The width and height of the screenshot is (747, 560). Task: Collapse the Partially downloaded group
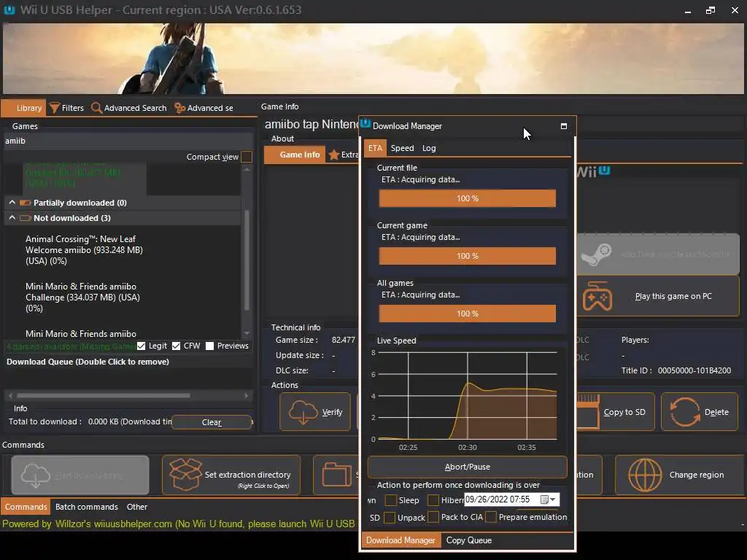coord(12,203)
